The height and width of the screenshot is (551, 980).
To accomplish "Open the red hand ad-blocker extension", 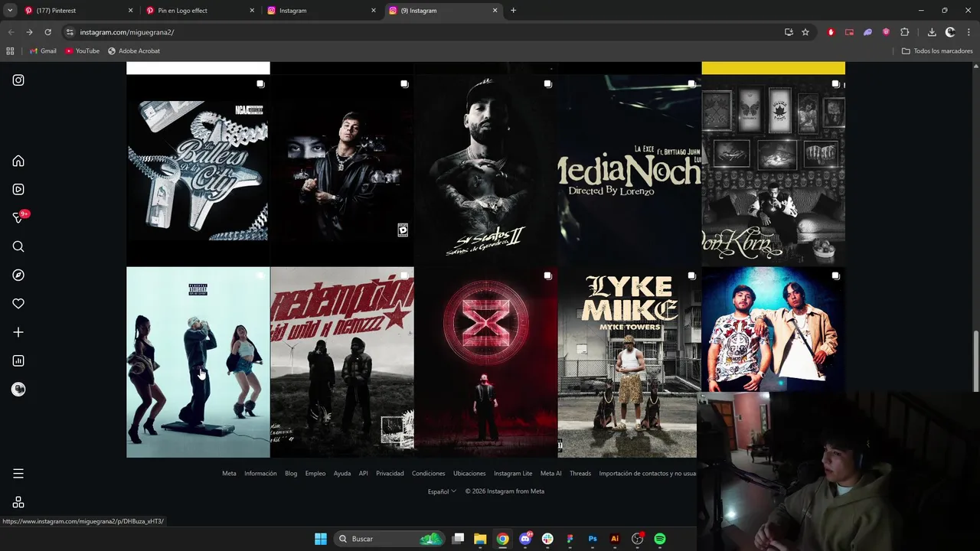I will click(831, 32).
